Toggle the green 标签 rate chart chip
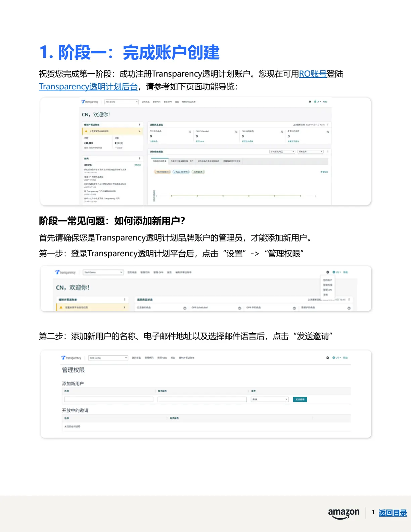 198,172
